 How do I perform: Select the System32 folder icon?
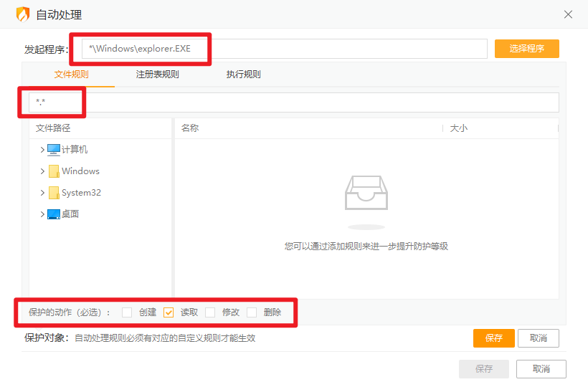point(54,193)
